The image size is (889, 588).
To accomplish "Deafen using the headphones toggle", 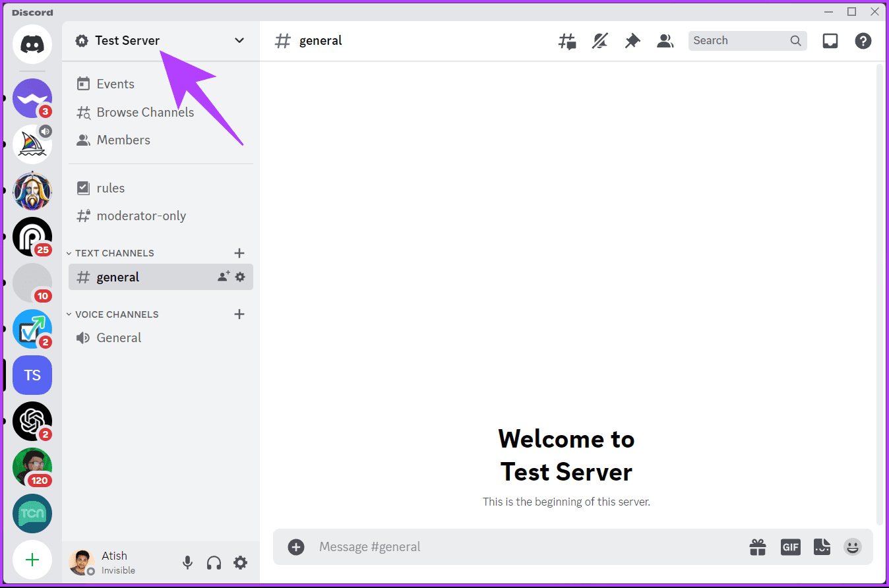I will pos(214,562).
